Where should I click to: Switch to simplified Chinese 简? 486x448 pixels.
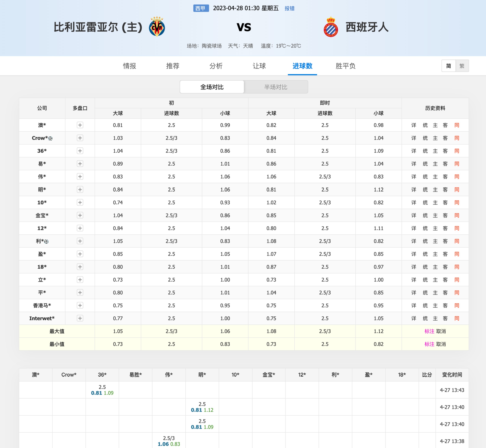[x=448, y=66]
